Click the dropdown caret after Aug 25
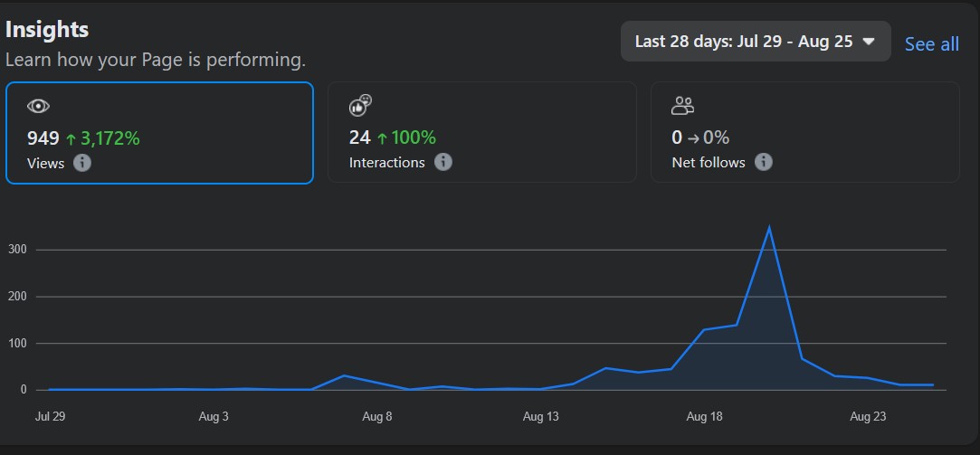 pos(868,42)
